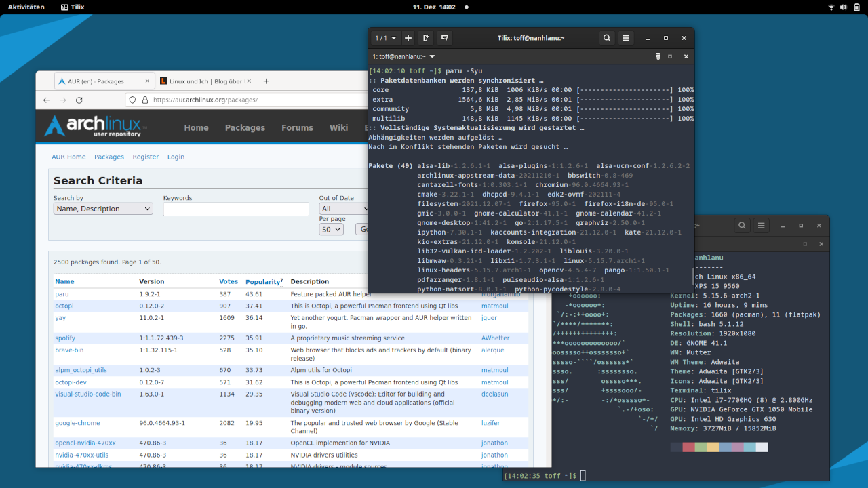Expand the '1/1' session selector in Tilix

tap(384, 37)
